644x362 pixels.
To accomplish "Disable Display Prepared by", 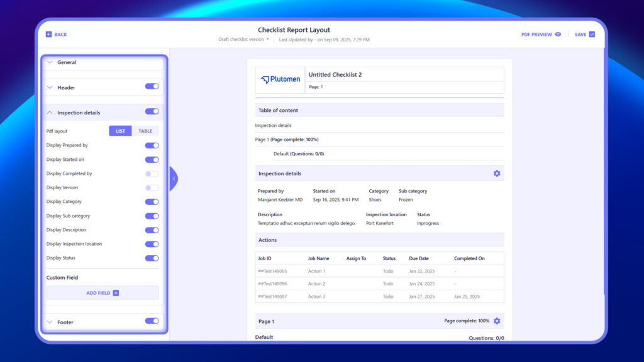I will tap(152, 146).
